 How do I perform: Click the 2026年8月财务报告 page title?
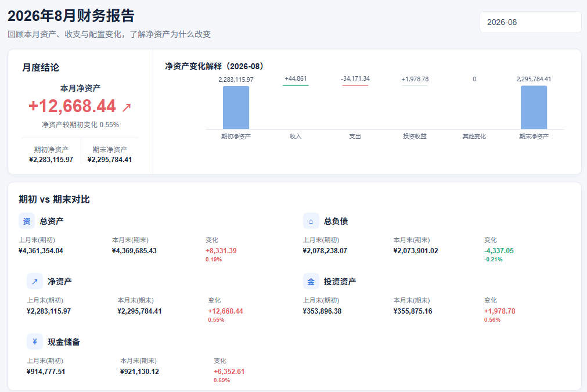(71, 16)
